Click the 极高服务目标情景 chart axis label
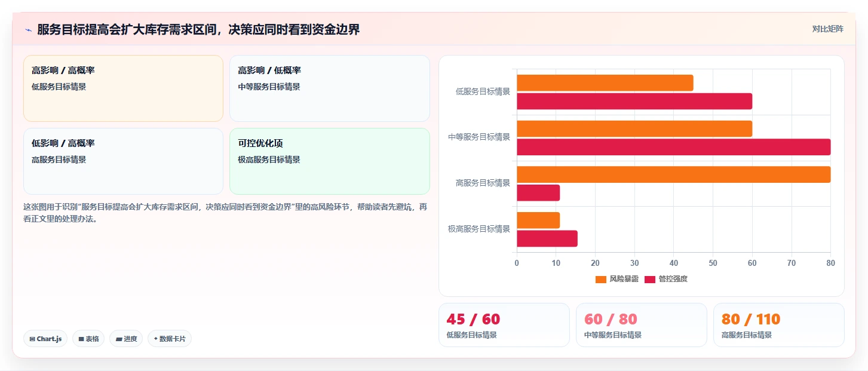This screenshot has height=371, width=868. coord(479,229)
